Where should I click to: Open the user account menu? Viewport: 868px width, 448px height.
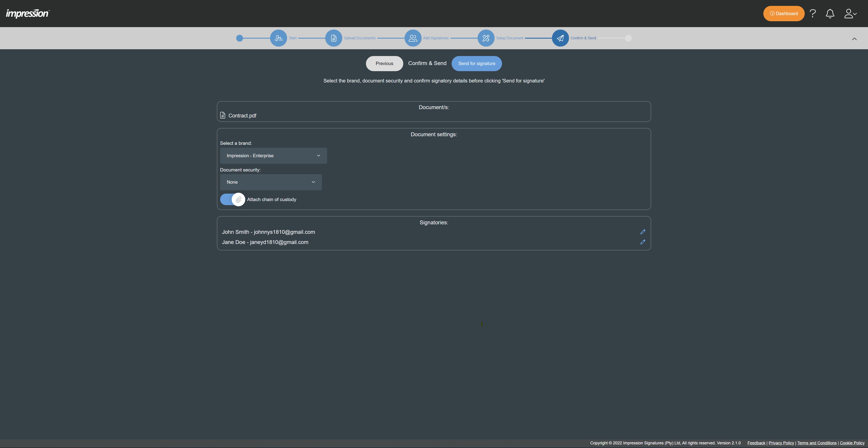click(x=850, y=14)
